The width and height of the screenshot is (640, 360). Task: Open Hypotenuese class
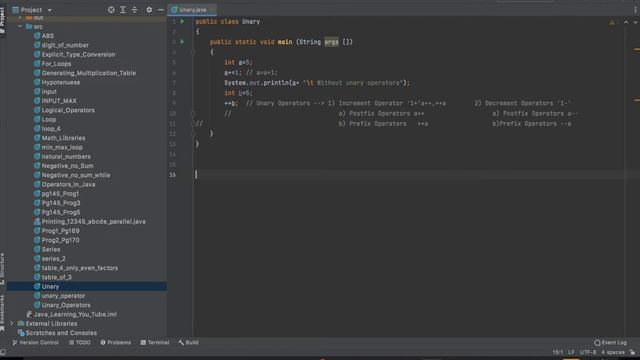coord(60,82)
